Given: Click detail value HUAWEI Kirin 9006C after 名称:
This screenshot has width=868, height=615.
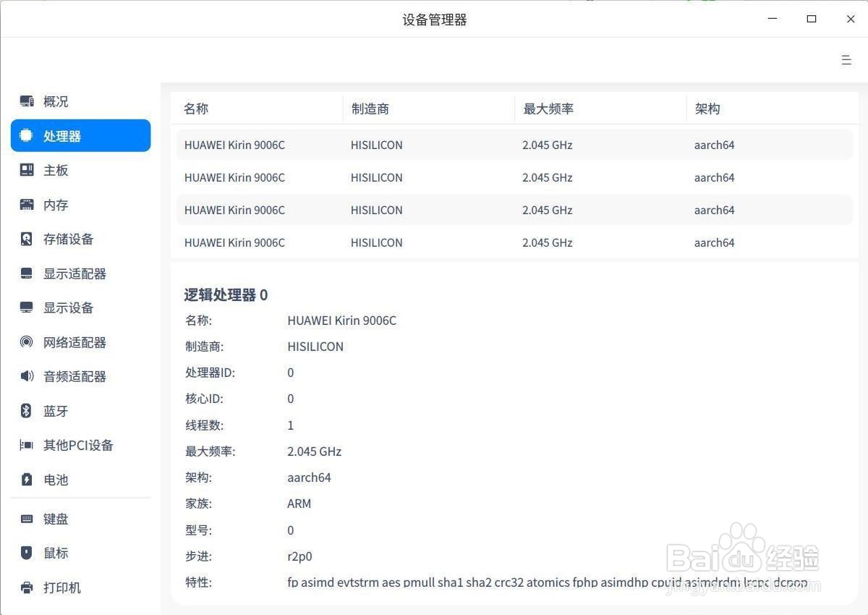Looking at the screenshot, I should coord(341,321).
